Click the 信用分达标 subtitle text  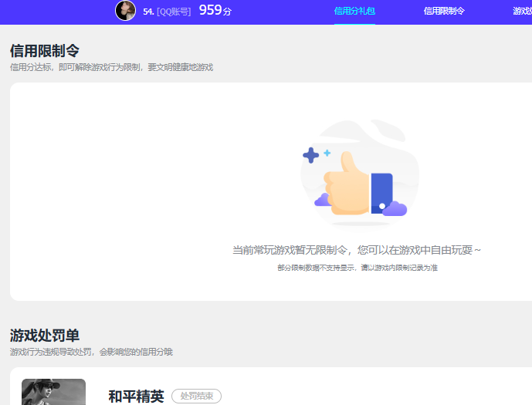[x=112, y=67]
